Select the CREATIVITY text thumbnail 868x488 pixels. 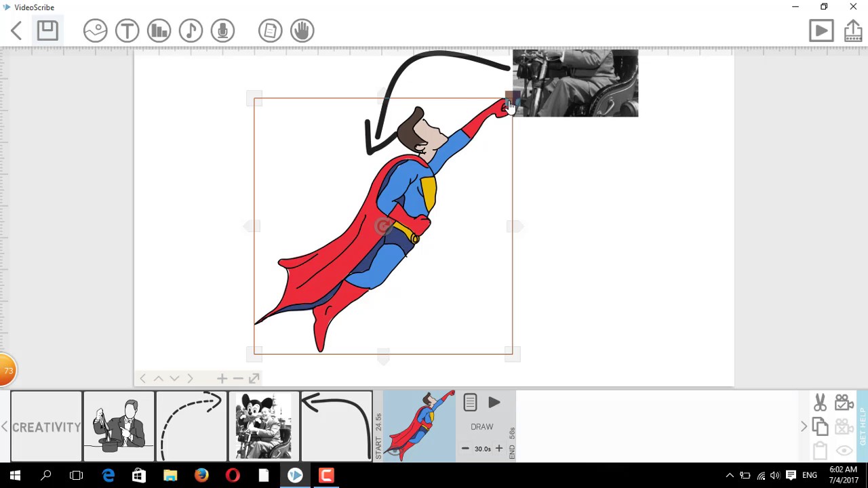point(46,426)
